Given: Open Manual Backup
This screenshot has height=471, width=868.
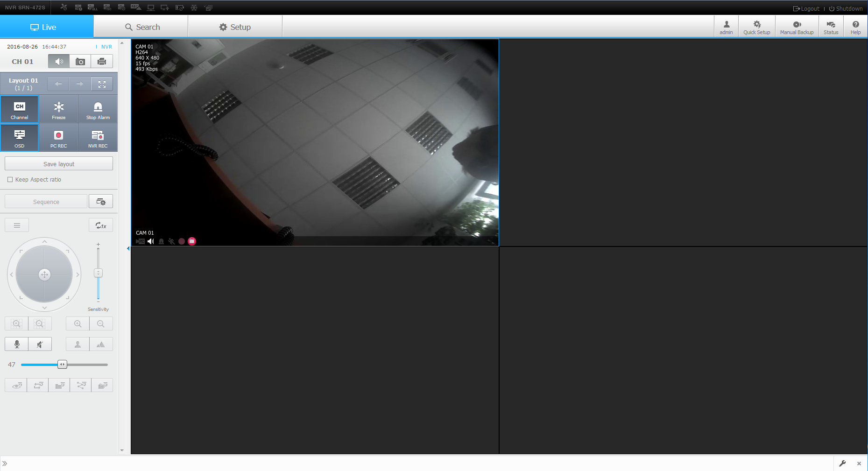Looking at the screenshot, I should [797, 27].
